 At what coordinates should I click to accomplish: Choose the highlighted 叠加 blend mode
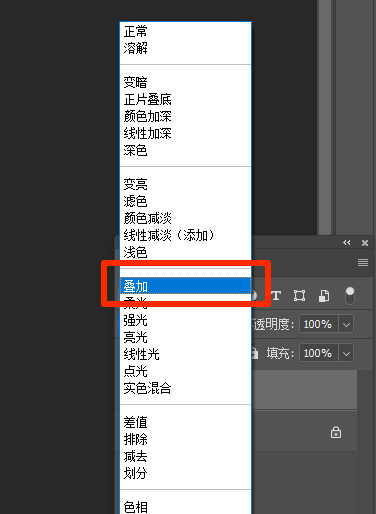185,286
